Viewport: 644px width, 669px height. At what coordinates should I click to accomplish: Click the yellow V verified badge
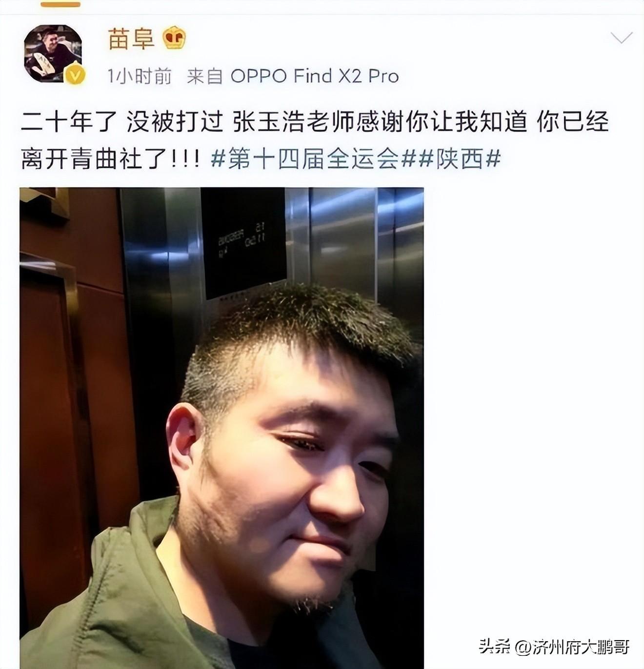tap(76, 76)
